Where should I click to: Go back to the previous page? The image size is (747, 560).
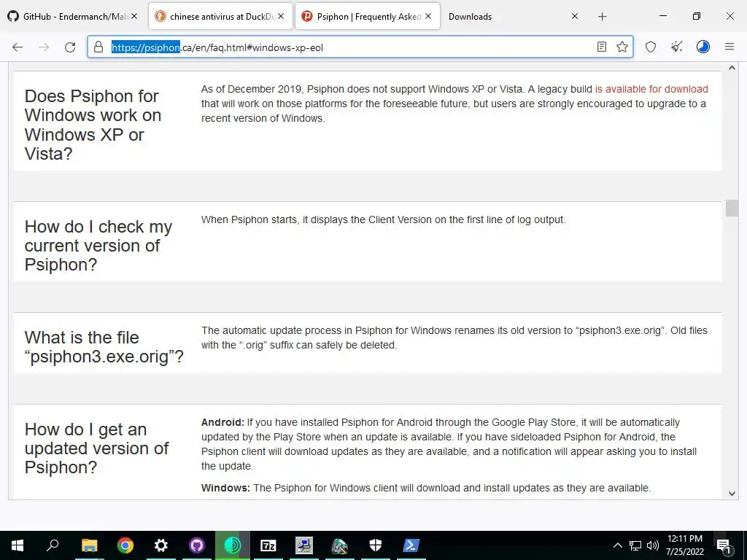pyautogui.click(x=18, y=47)
